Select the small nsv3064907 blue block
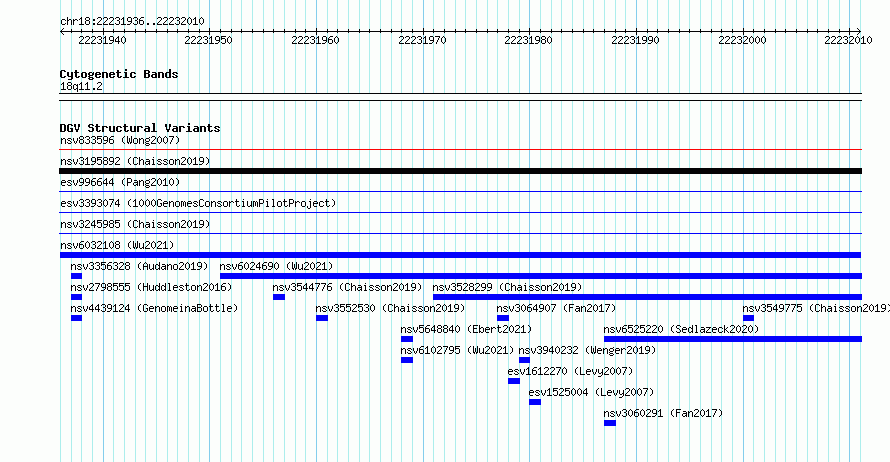The image size is (890, 462). [503, 318]
